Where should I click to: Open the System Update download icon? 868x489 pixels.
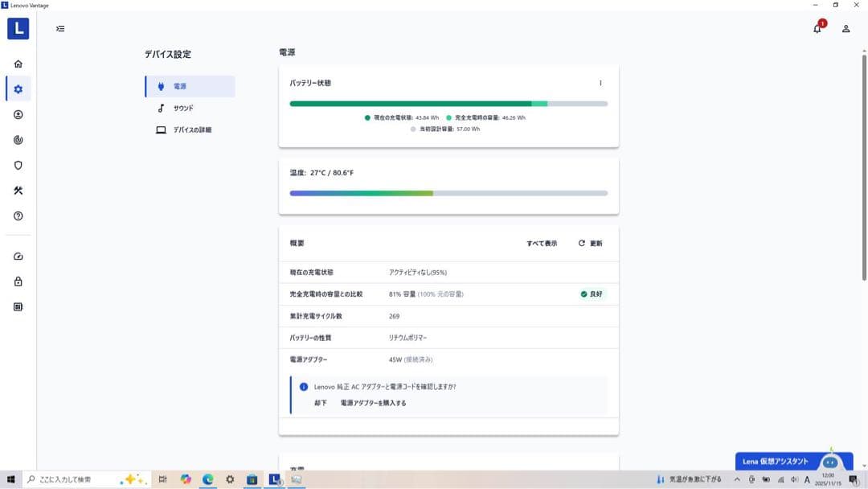pyautogui.click(x=18, y=115)
